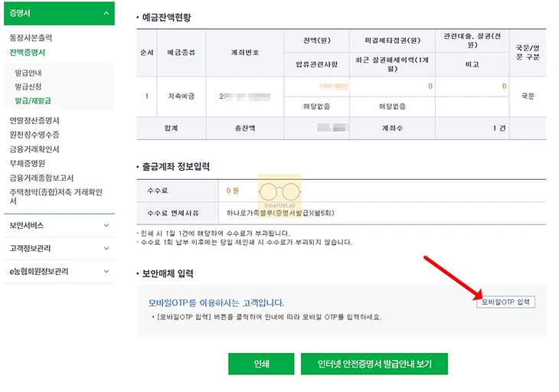Viewport: 559px width, 392px height.
Task: Click the 잔액(원) column header
Action: click(316, 41)
